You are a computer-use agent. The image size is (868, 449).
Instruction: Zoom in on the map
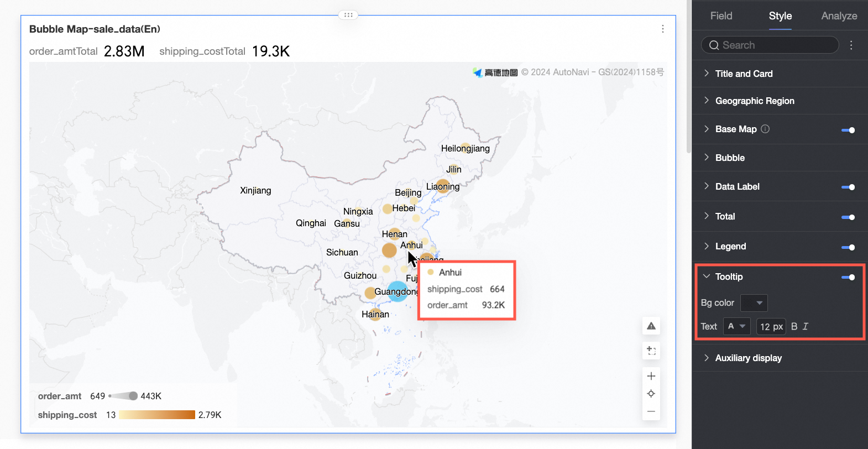[x=651, y=376]
